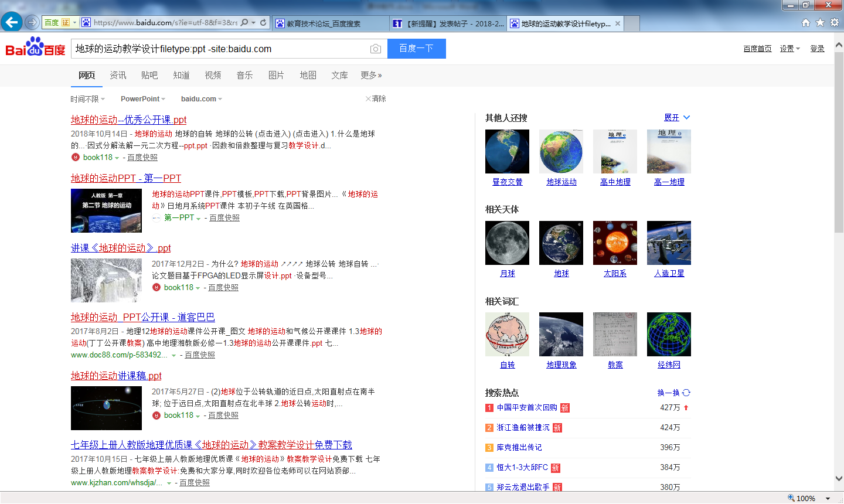This screenshot has height=504, width=844.
Task: Click the search query input field
Action: pyautogui.click(x=220, y=49)
